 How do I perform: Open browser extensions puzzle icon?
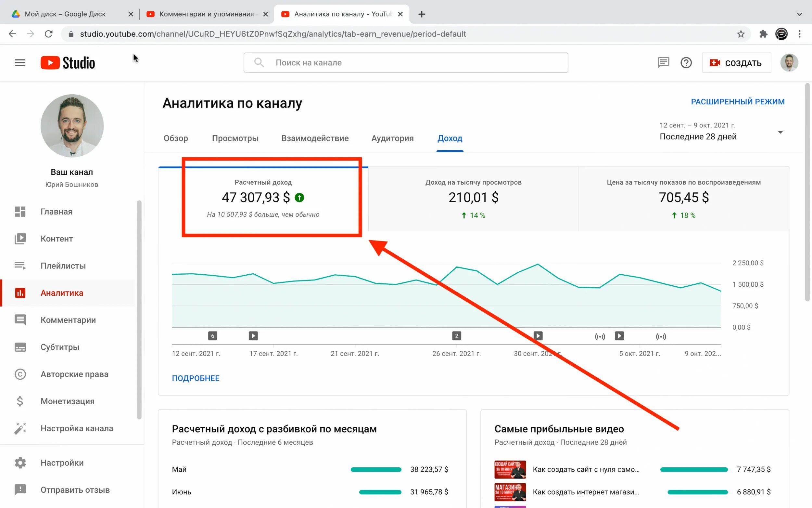click(x=763, y=34)
